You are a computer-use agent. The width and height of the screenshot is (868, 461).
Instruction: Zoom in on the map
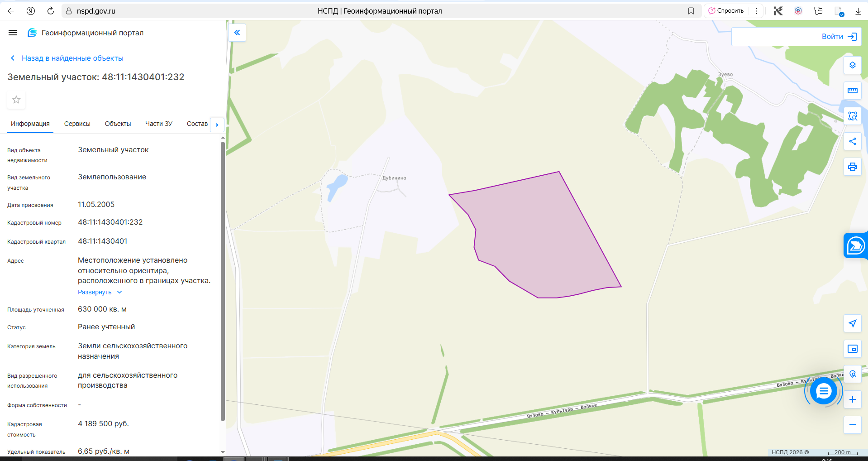[852, 399]
